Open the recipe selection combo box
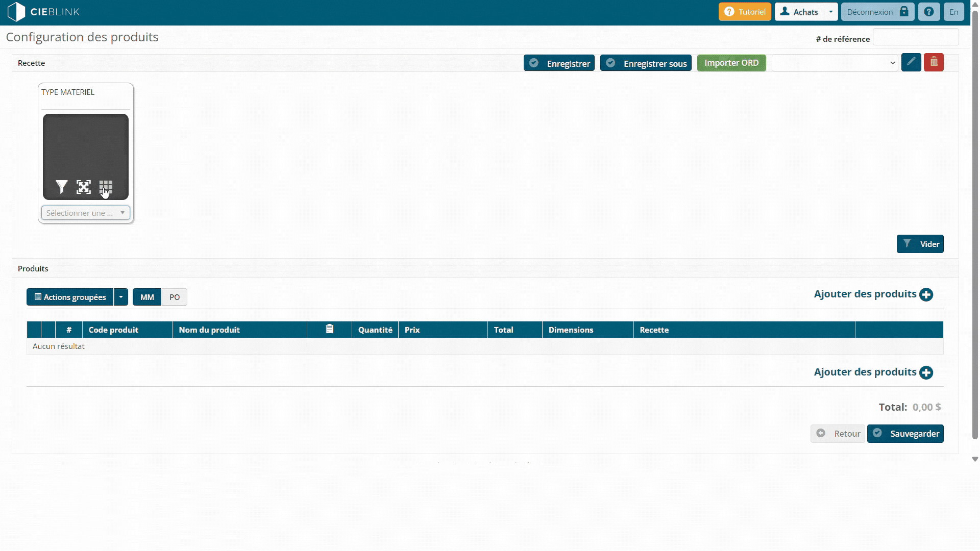Viewport: 980px width, 551px height. (x=835, y=63)
